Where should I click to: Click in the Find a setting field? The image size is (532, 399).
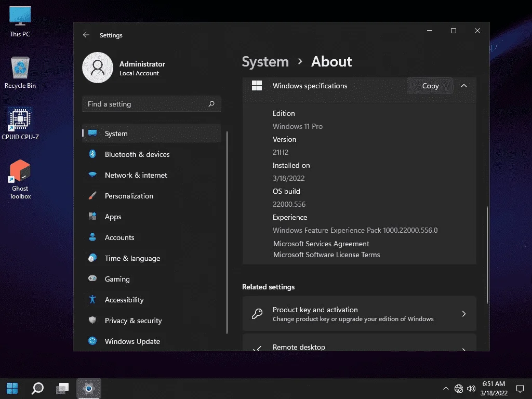pyautogui.click(x=152, y=104)
